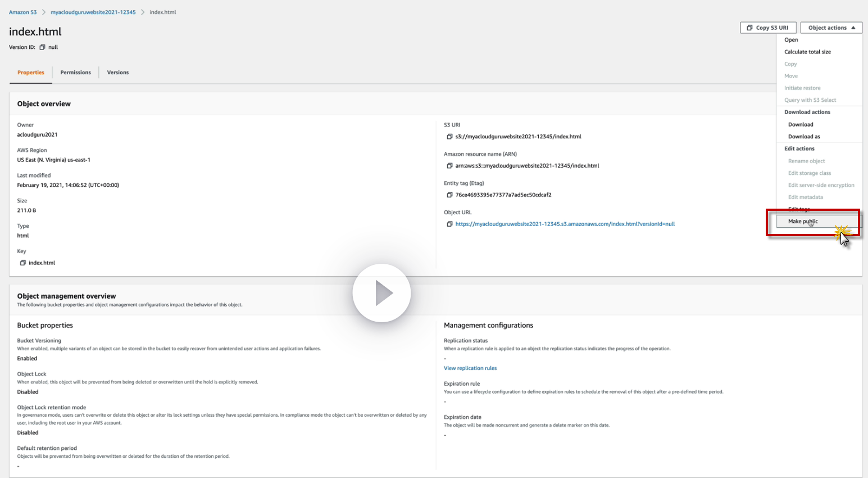Image resolution: width=868 pixels, height=478 pixels.
Task: Click the Object Lock label
Action: pos(31,374)
